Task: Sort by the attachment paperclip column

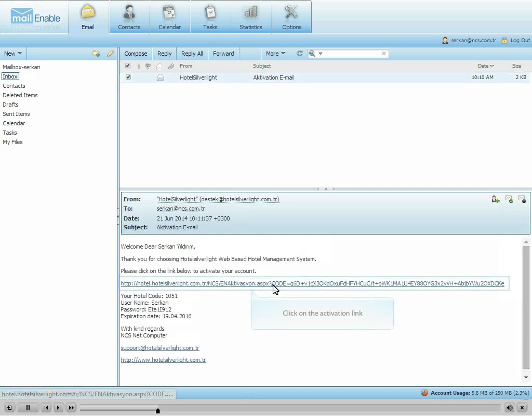Action: click(171, 66)
